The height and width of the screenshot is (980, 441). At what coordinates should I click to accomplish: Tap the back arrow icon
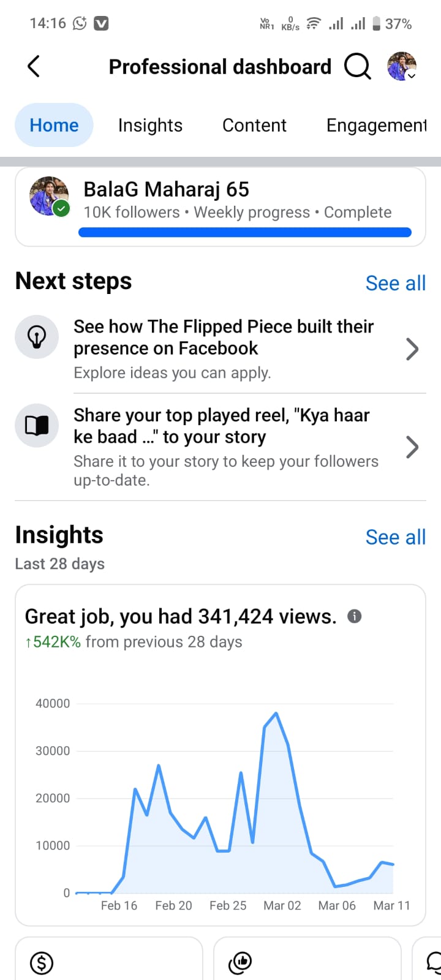pos(34,66)
